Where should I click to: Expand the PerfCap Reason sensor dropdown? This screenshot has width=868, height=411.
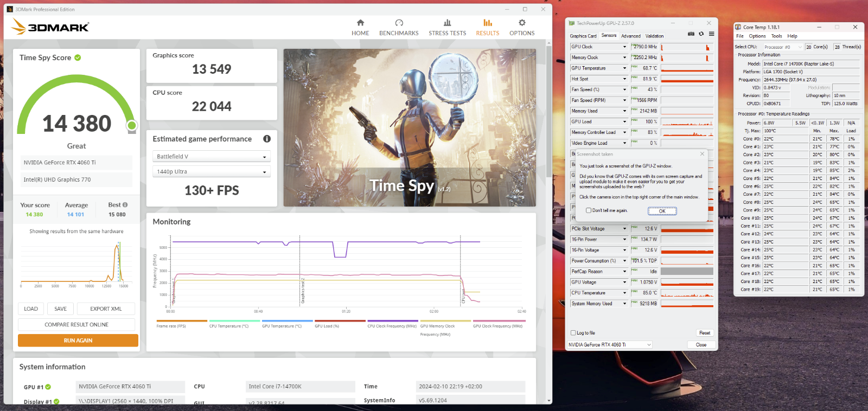click(624, 272)
